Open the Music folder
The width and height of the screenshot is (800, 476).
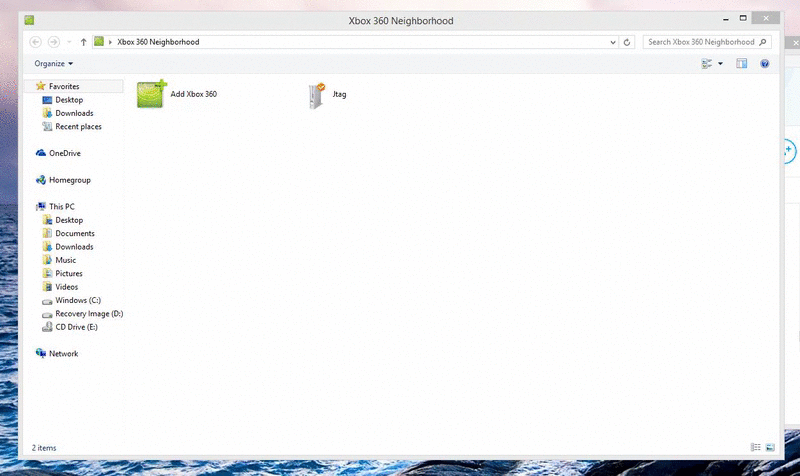pos(65,260)
